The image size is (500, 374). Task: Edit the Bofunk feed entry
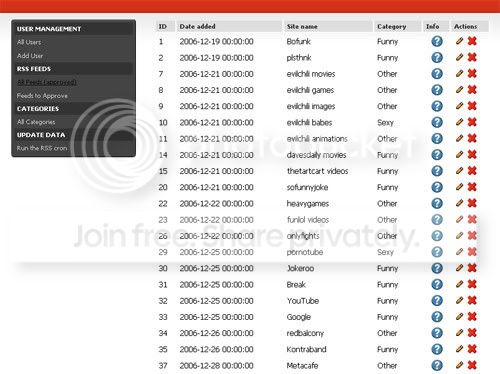click(x=459, y=41)
